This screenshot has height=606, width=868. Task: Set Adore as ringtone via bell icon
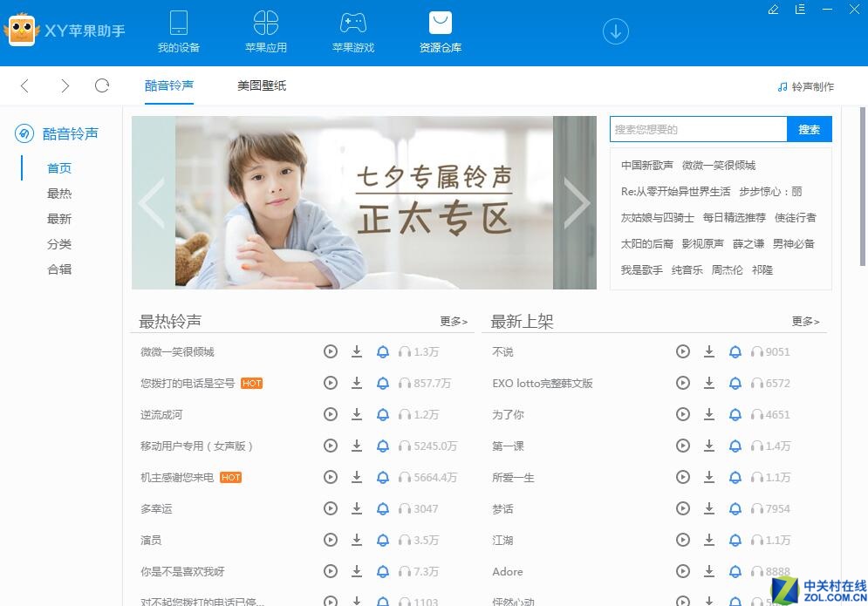coord(735,571)
